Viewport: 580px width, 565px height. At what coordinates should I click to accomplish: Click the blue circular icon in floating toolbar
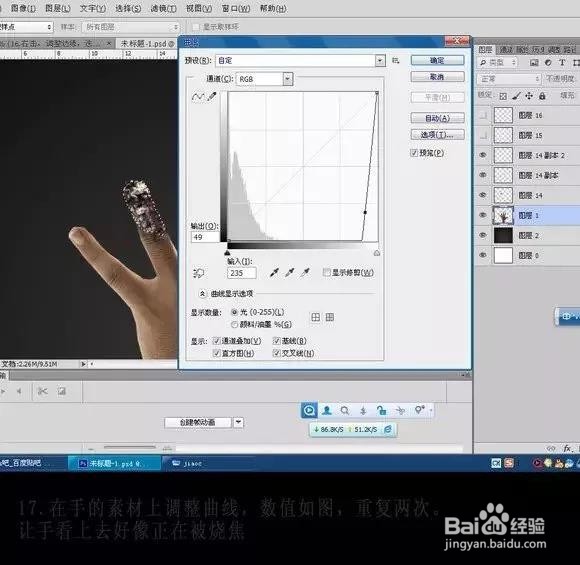(x=309, y=410)
